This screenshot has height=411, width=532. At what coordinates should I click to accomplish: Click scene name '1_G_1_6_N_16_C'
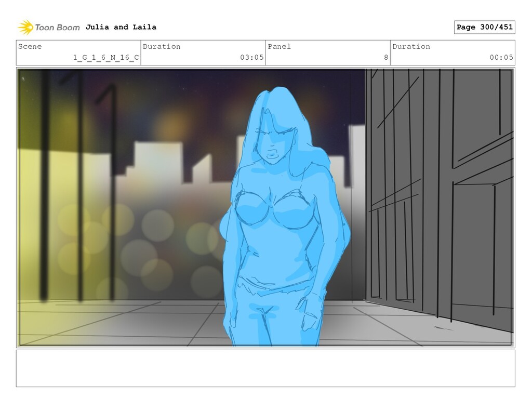pyautogui.click(x=106, y=57)
